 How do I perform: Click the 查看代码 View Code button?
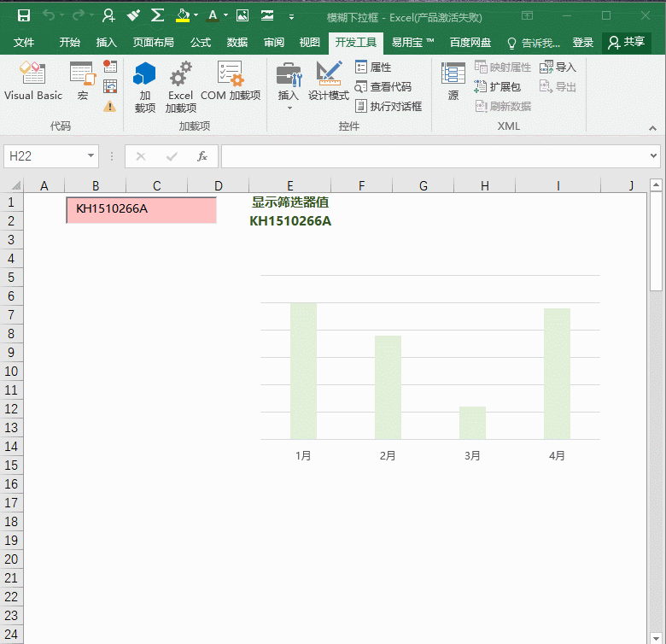click(x=383, y=87)
